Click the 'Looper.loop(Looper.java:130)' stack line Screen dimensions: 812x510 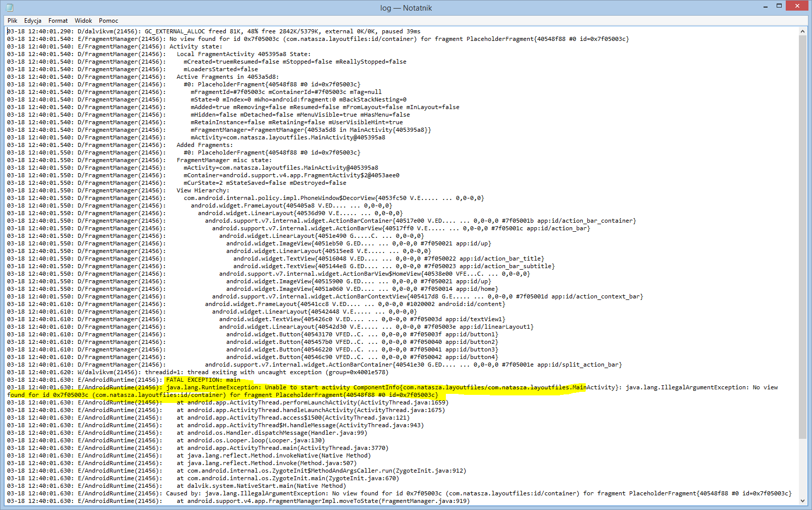pos(166,440)
